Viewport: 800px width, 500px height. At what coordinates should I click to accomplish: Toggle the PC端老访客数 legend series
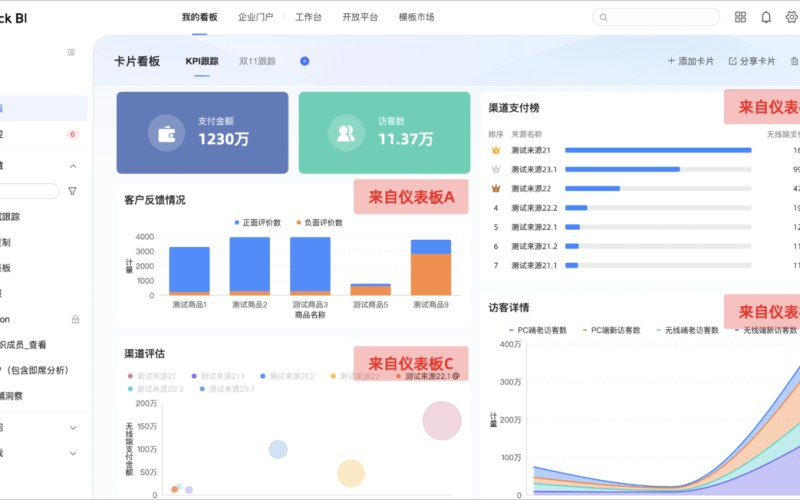tap(538, 330)
